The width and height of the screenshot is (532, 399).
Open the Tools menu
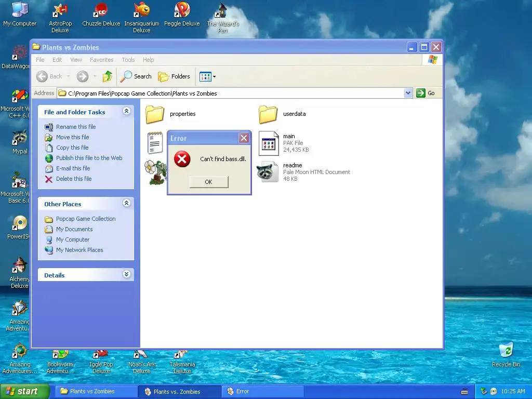tap(128, 60)
